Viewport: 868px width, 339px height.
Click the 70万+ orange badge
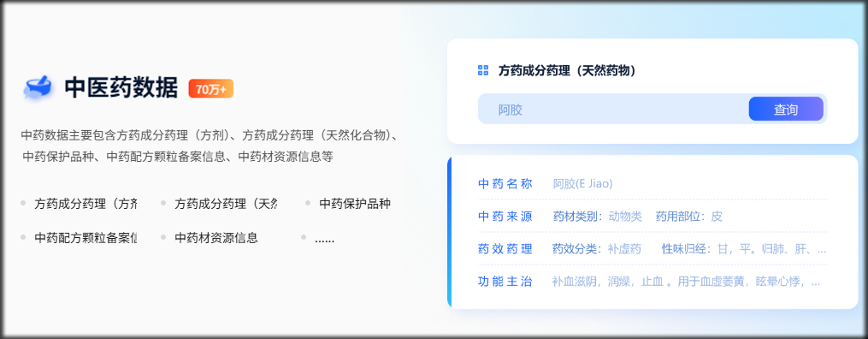click(x=211, y=89)
